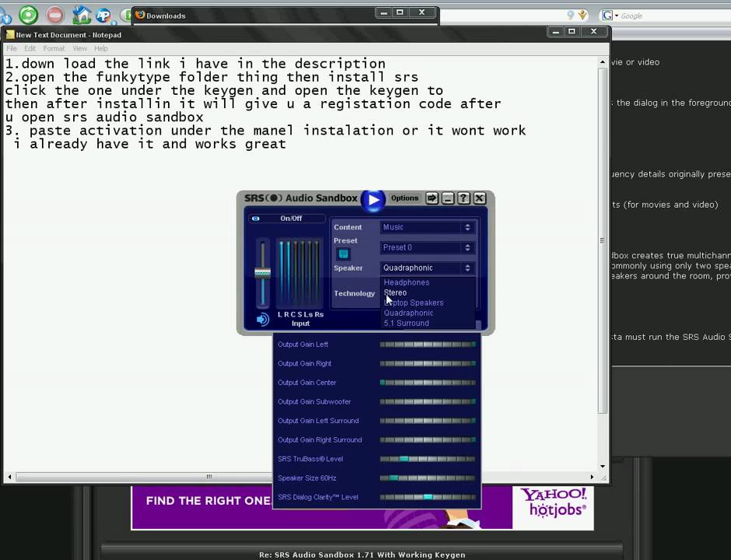Image resolution: width=731 pixels, height=560 pixels.
Task: Click the Notepad title bar icon
Action: (x=10, y=34)
